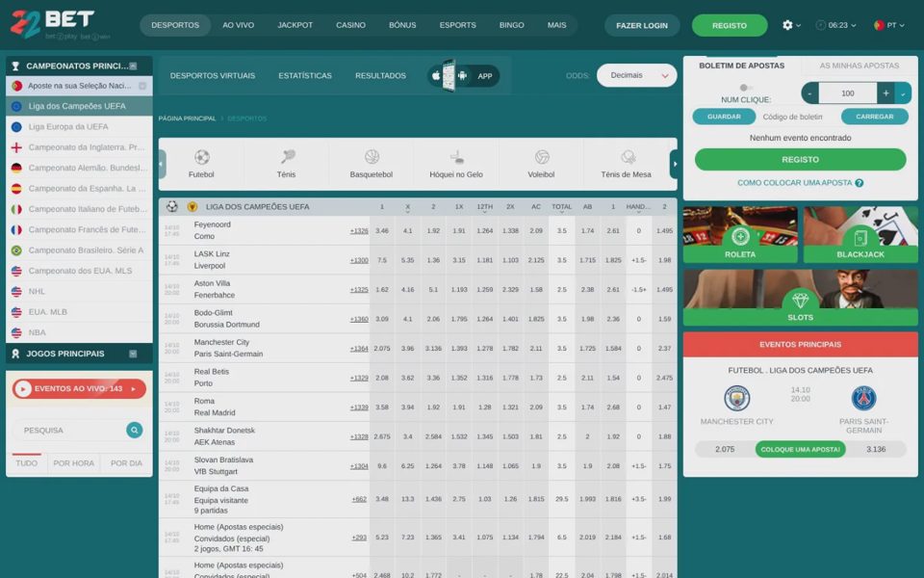Open the Desportos menu
Viewport: 924px width, 578px height.
tap(175, 25)
